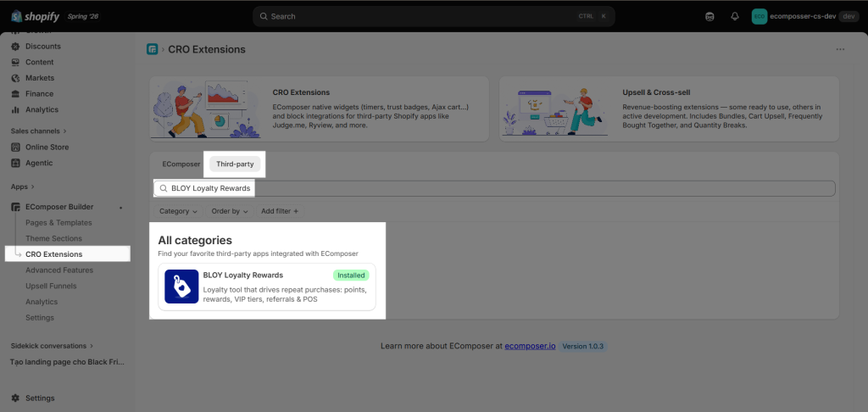Open Upsell Funnels

tap(51, 287)
